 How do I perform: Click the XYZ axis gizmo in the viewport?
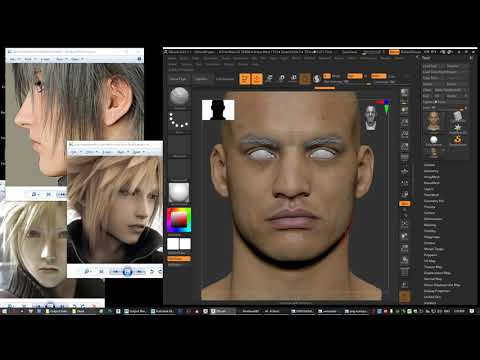click(x=384, y=106)
